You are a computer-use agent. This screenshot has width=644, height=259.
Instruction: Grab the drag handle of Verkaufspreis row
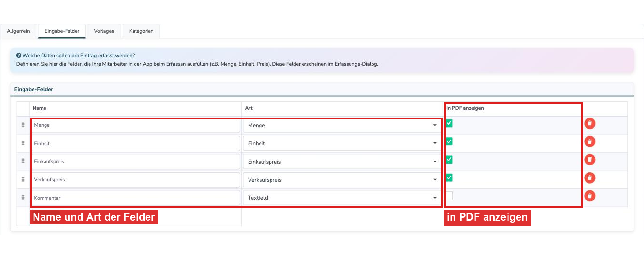tap(23, 180)
